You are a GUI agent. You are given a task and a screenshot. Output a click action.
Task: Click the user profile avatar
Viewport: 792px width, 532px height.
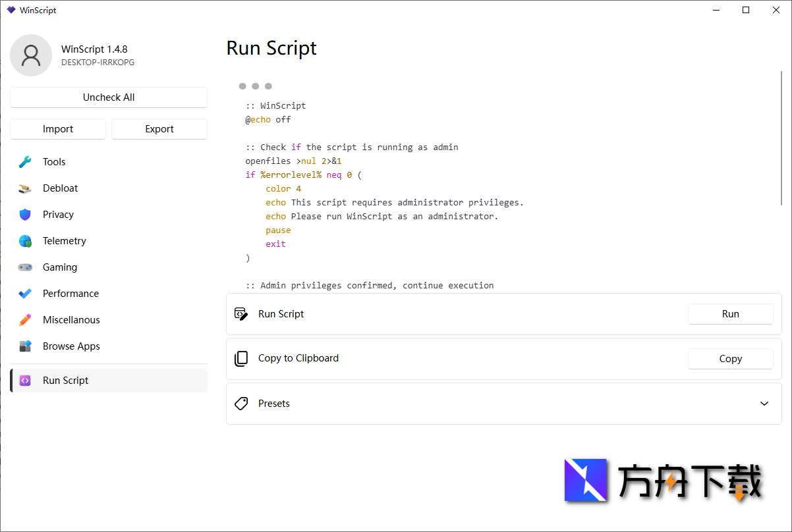pos(30,55)
